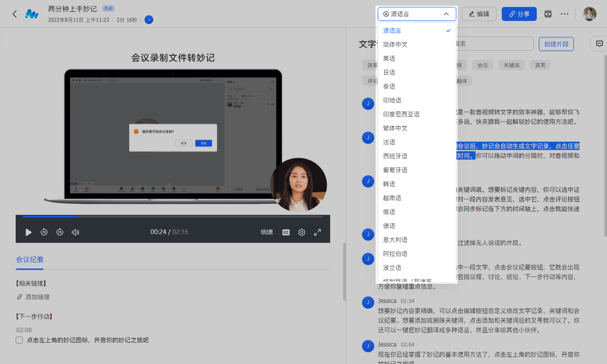
Task: Check the 下一步行动 task checkbox
Action: pos(19,340)
